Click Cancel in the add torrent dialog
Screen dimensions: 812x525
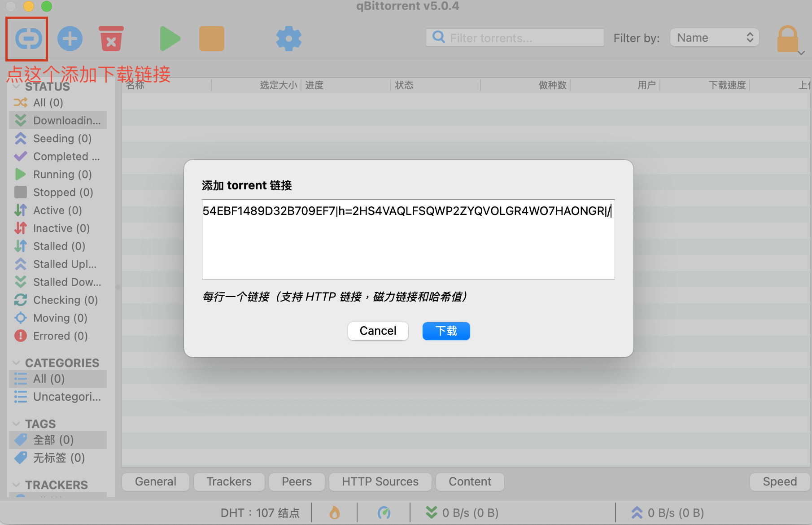coord(378,331)
